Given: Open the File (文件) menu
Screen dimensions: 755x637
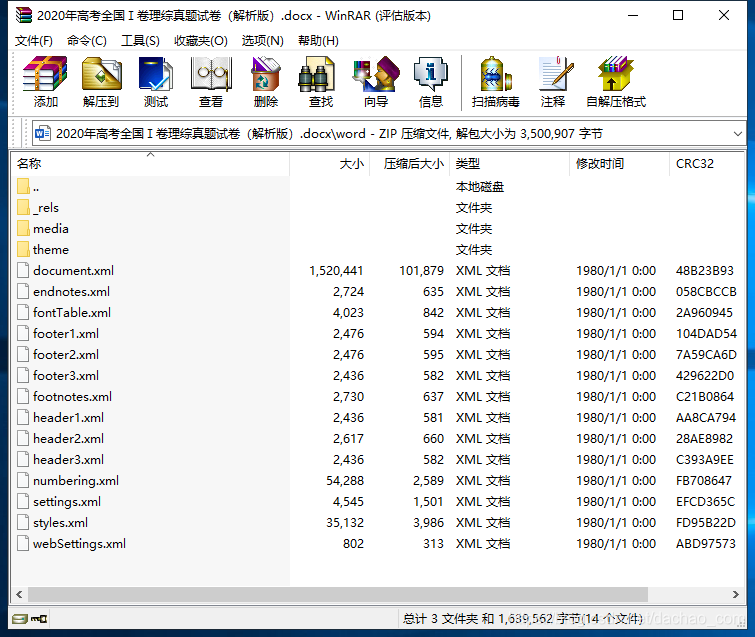Looking at the screenshot, I should 34,40.
